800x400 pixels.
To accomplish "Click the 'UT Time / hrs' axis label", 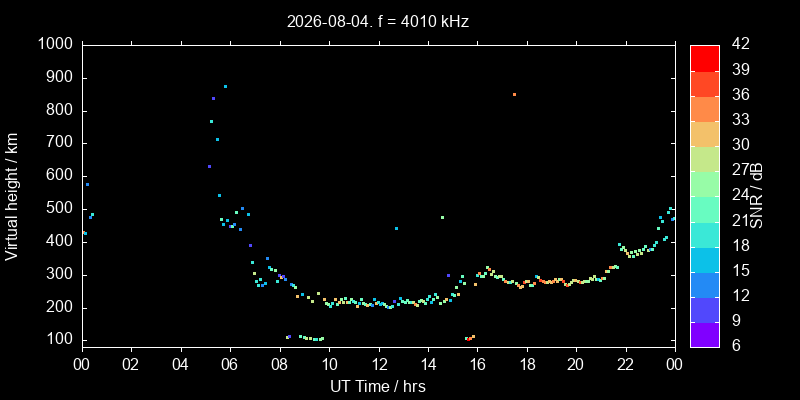I will (x=378, y=387).
